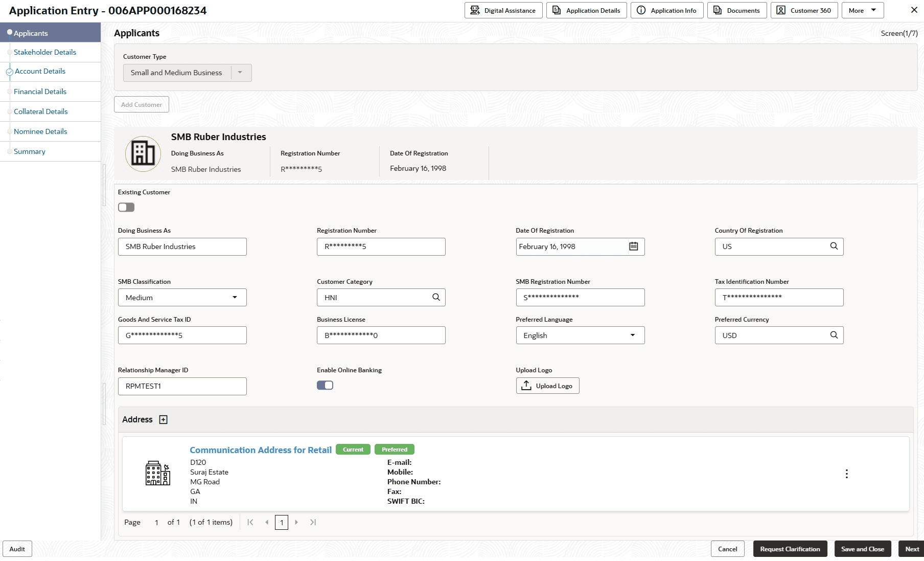Add a new address using plus icon
Image resolution: width=924 pixels, height=561 pixels.
[x=164, y=419]
